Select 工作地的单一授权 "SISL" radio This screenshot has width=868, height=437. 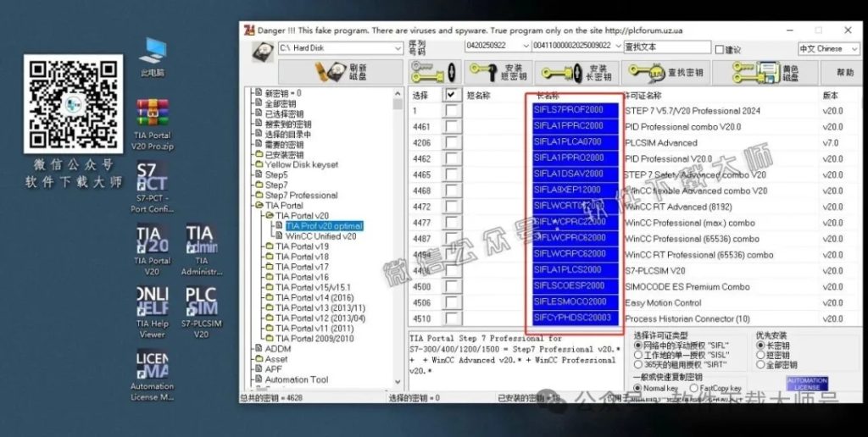pyautogui.click(x=638, y=355)
